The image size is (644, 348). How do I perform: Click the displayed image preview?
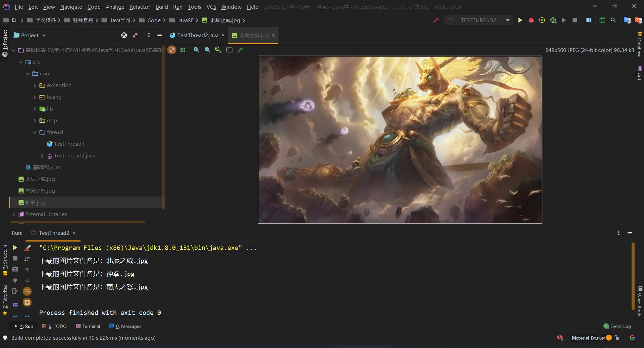point(400,140)
